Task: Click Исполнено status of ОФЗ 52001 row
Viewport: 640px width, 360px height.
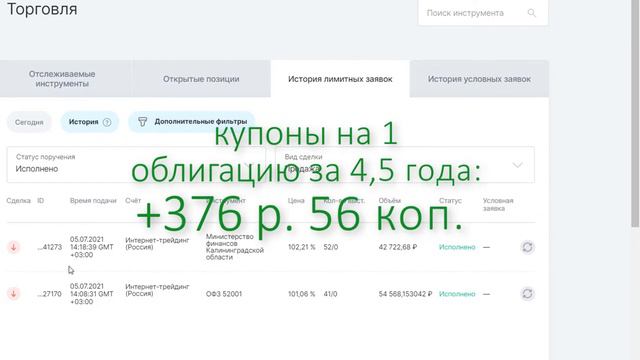Action: point(457,294)
